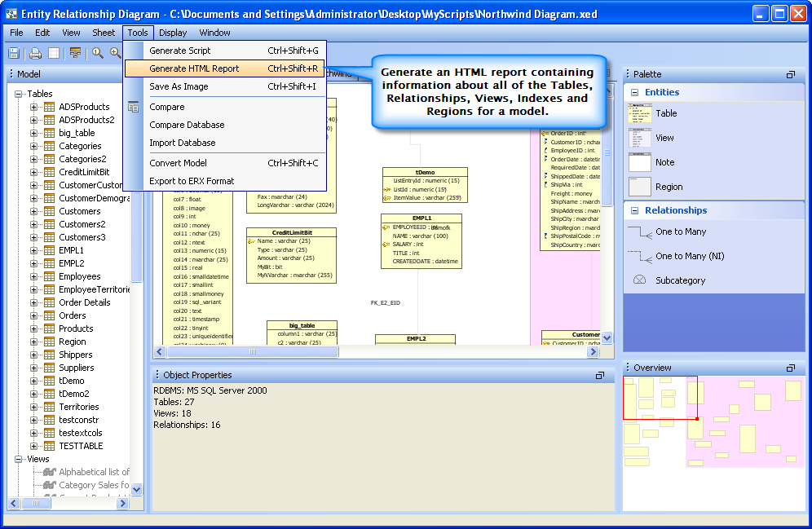Image resolution: width=812 pixels, height=529 pixels.
Task: Choose Save As Image menu item
Action: click(225, 86)
